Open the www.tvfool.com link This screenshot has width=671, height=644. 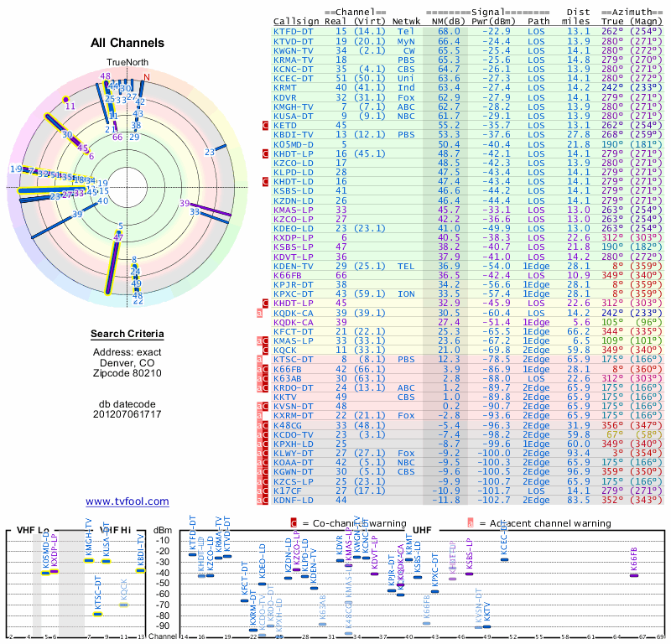tap(127, 501)
